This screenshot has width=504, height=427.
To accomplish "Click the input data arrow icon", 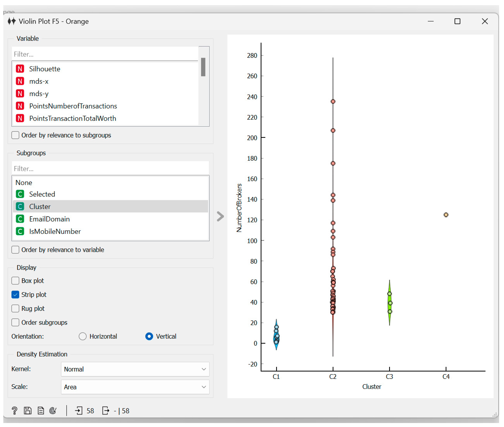I will pyautogui.click(x=79, y=411).
